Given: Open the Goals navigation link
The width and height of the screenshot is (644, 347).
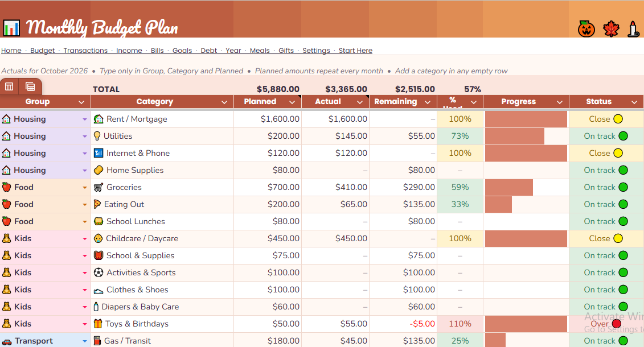Looking at the screenshot, I should coord(182,51).
